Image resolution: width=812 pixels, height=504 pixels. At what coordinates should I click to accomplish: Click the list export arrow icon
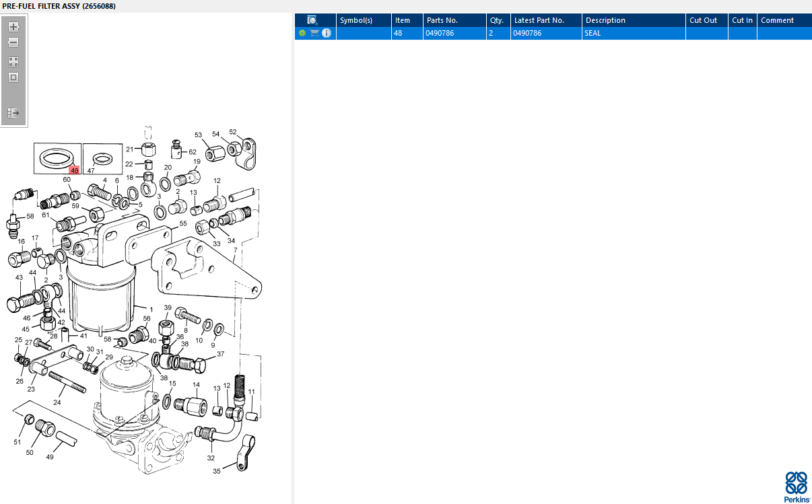[x=13, y=113]
